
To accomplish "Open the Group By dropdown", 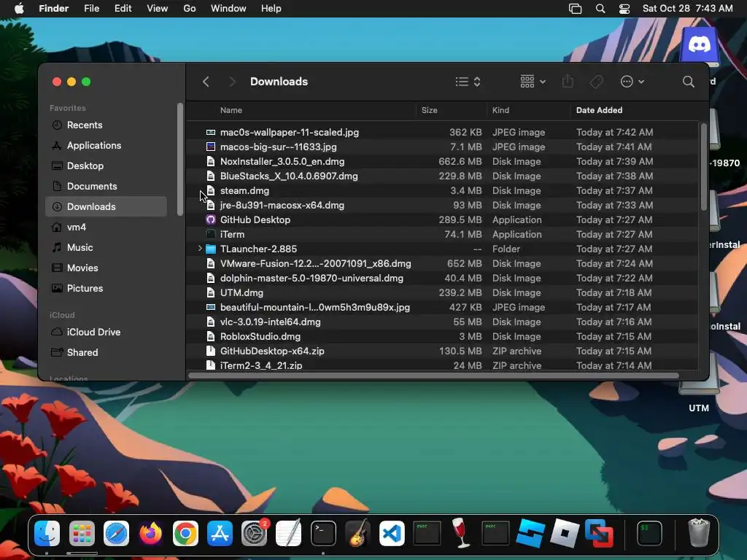I will [533, 82].
